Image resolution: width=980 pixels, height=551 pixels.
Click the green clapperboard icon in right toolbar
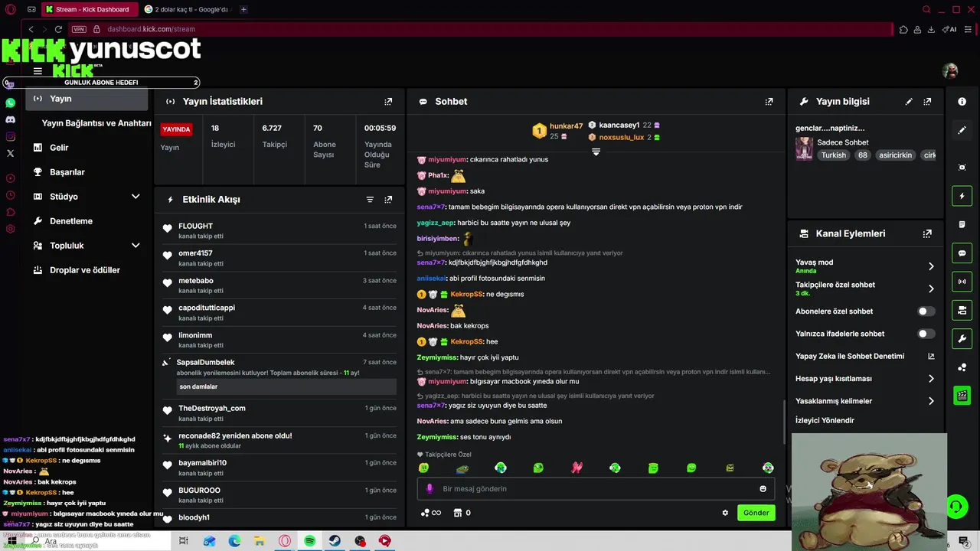click(x=962, y=396)
